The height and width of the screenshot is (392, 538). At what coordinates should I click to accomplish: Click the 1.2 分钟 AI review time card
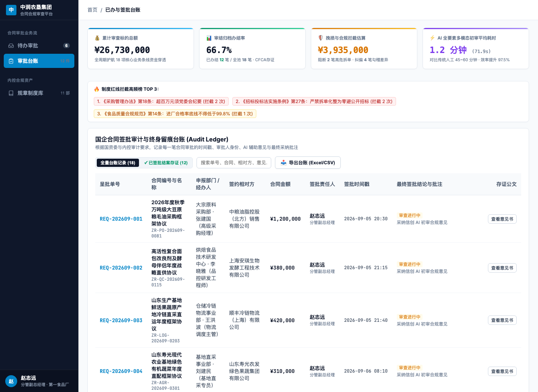[476, 49]
